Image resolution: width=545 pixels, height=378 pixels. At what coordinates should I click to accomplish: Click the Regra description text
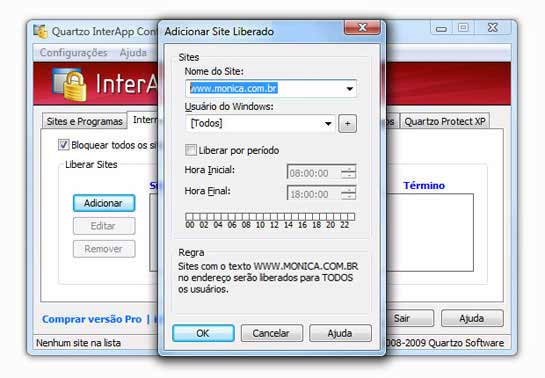[268, 278]
